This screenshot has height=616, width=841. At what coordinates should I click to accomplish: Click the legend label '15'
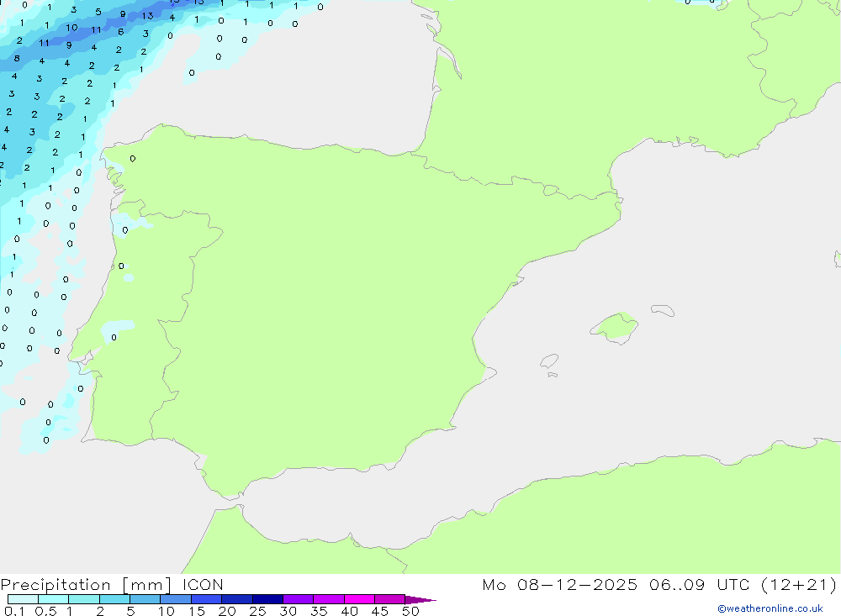[x=197, y=611]
